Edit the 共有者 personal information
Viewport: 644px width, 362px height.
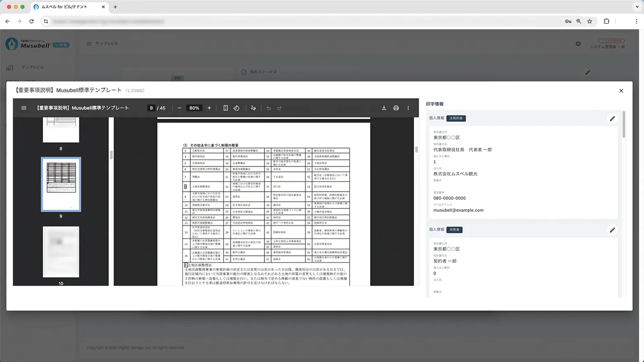point(612,230)
